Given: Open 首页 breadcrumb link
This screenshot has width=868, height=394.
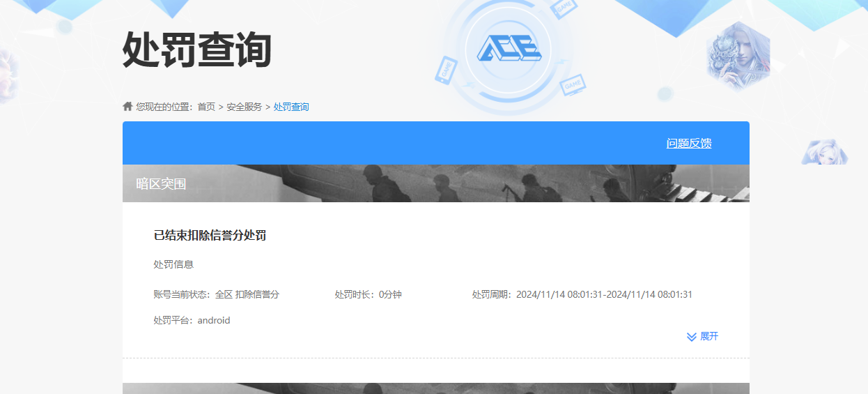Looking at the screenshot, I should point(206,107).
